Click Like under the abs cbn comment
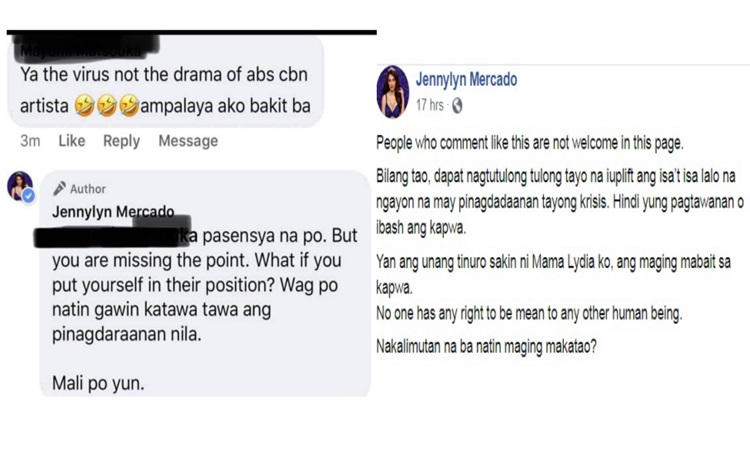This screenshot has width=750, height=450. click(x=72, y=141)
